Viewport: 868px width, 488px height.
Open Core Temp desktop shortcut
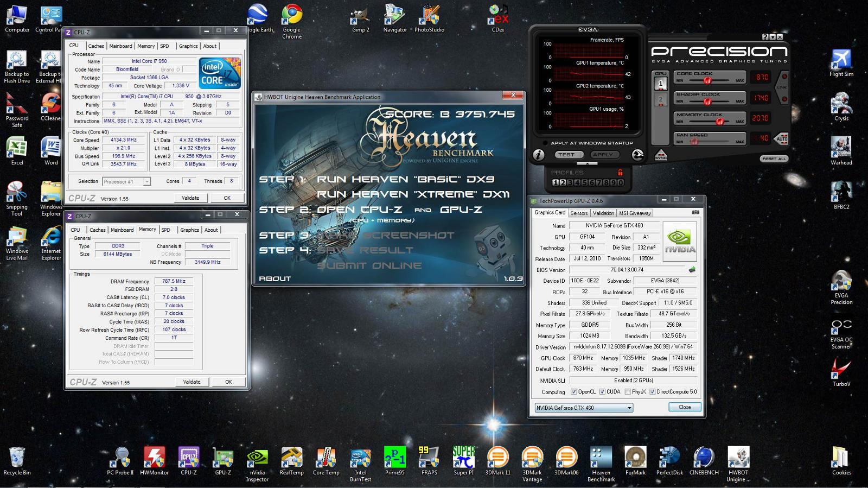(326, 461)
